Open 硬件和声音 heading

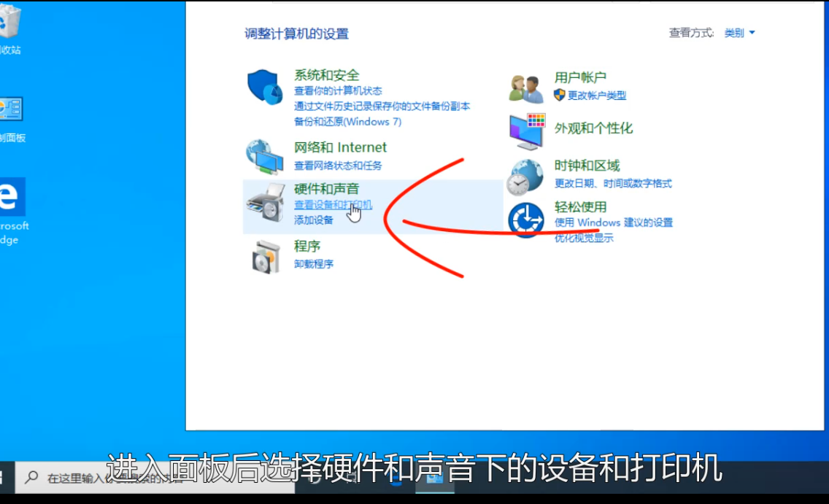(327, 189)
